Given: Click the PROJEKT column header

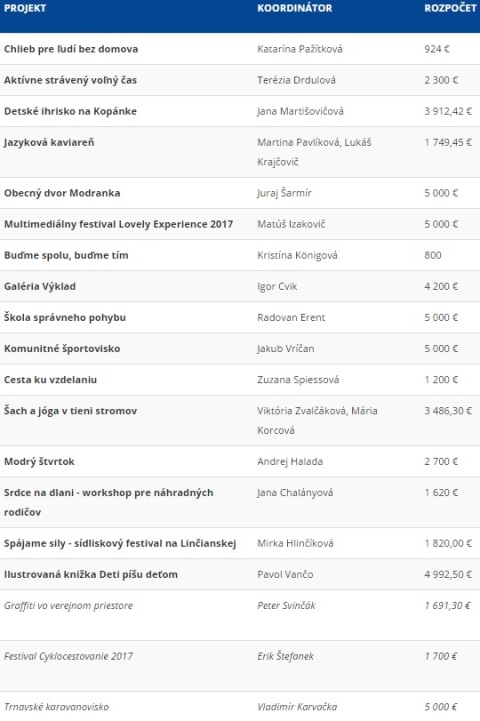Looking at the screenshot, I should [x=25, y=8].
